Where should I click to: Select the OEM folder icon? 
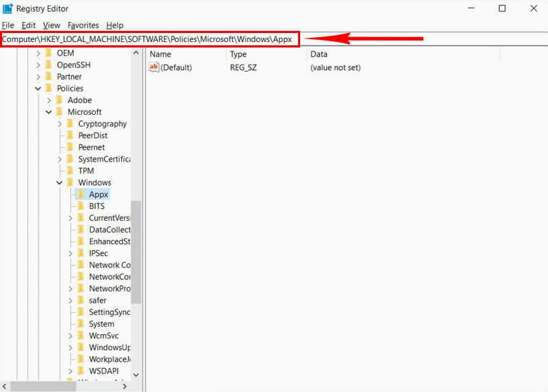(49, 53)
